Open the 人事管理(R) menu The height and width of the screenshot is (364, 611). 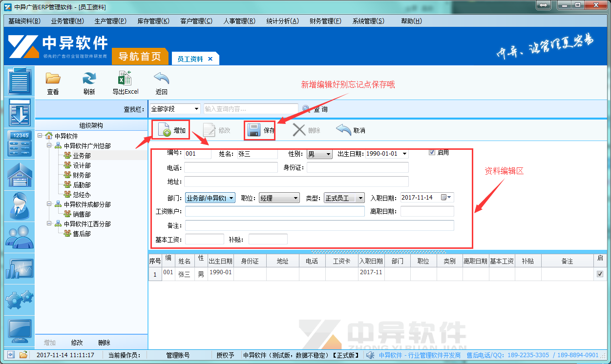pyautogui.click(x=239, y=21)
